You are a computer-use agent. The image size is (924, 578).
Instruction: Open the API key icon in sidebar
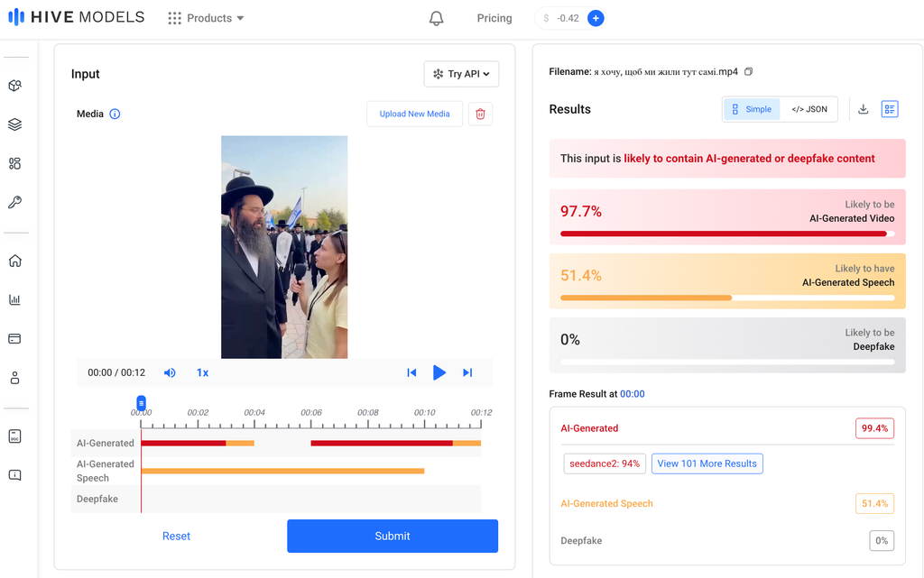(x=14, y=203)
